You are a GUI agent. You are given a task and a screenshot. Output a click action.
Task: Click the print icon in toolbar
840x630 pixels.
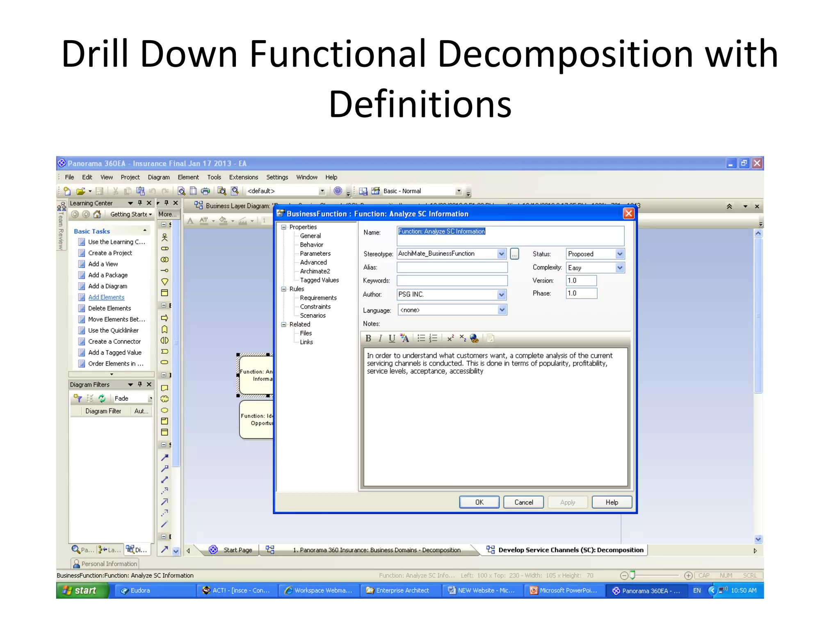tap(205, 191)
